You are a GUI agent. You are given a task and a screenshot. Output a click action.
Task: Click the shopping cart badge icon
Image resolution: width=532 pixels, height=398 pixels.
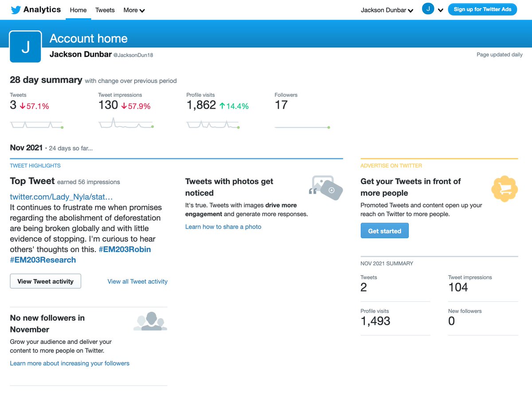(x=505, y=189)
